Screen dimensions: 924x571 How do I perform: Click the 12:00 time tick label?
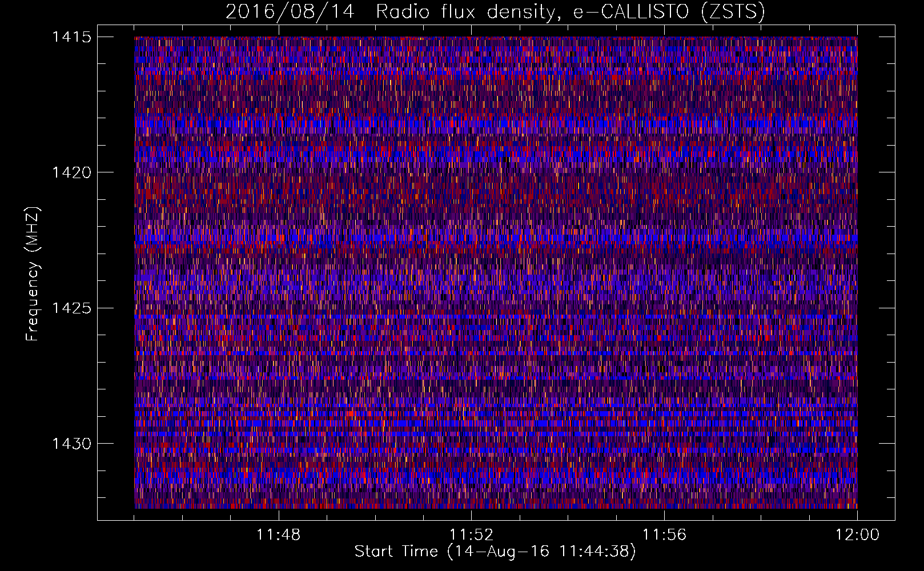[x=857, y=535]
